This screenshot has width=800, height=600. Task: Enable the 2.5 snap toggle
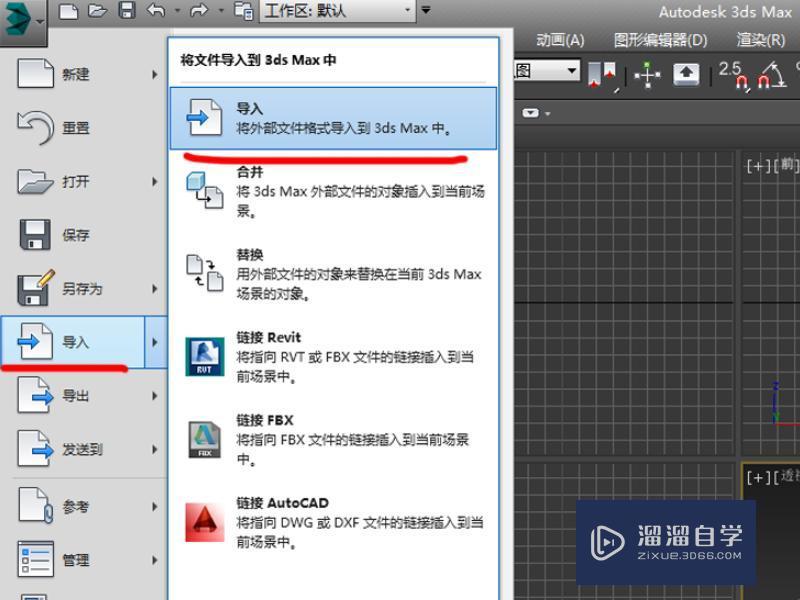[x=733, y=76]
